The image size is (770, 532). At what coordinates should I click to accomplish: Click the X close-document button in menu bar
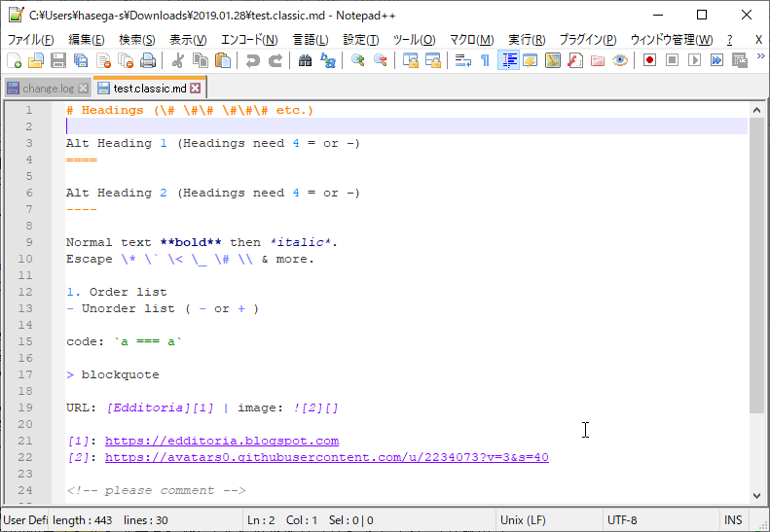[758, 40]
